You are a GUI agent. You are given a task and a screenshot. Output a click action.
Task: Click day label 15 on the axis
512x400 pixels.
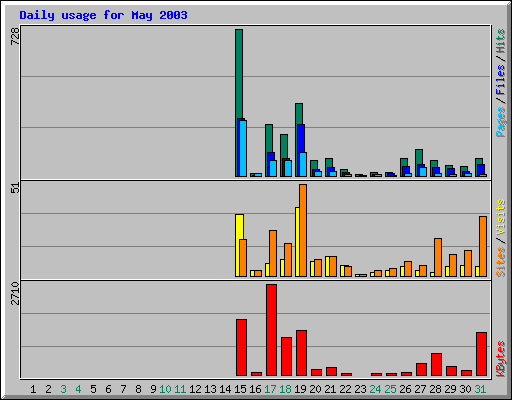(240, 389)
